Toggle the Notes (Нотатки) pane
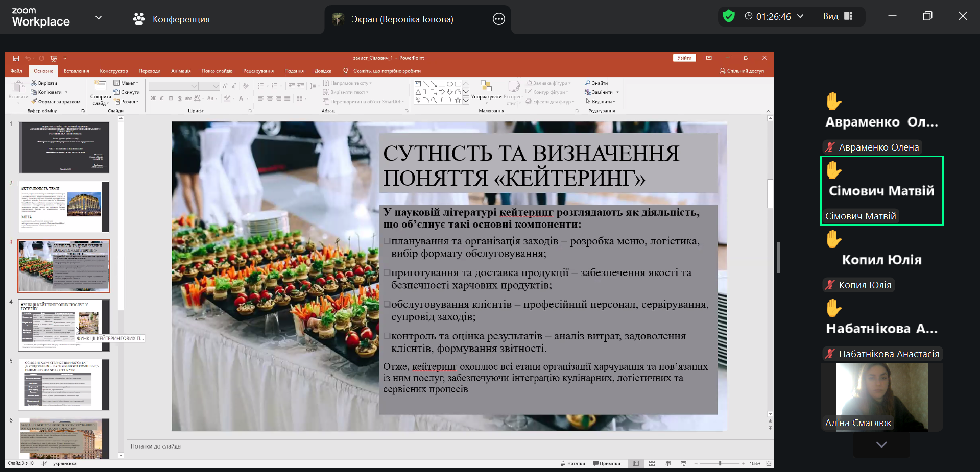The image size is (980, 472). coord(572,463)
